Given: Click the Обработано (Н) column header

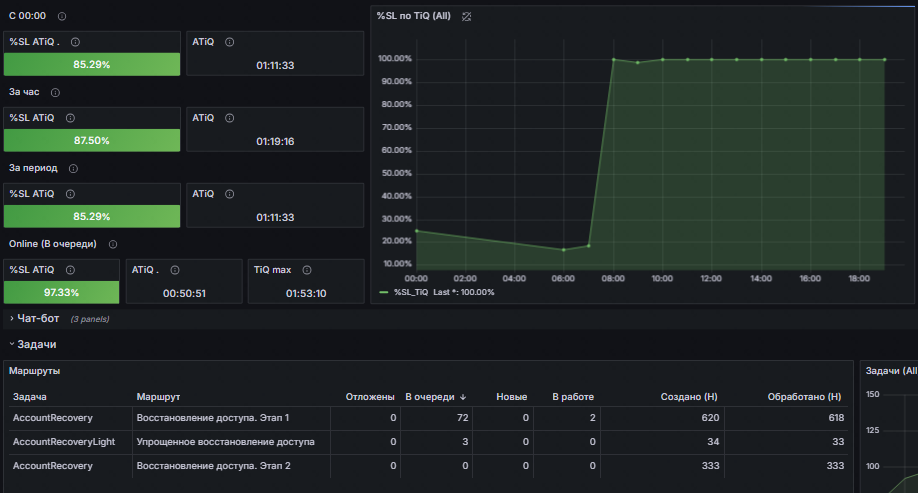Looking at the screenshot, I should click(x=804, y=397).
